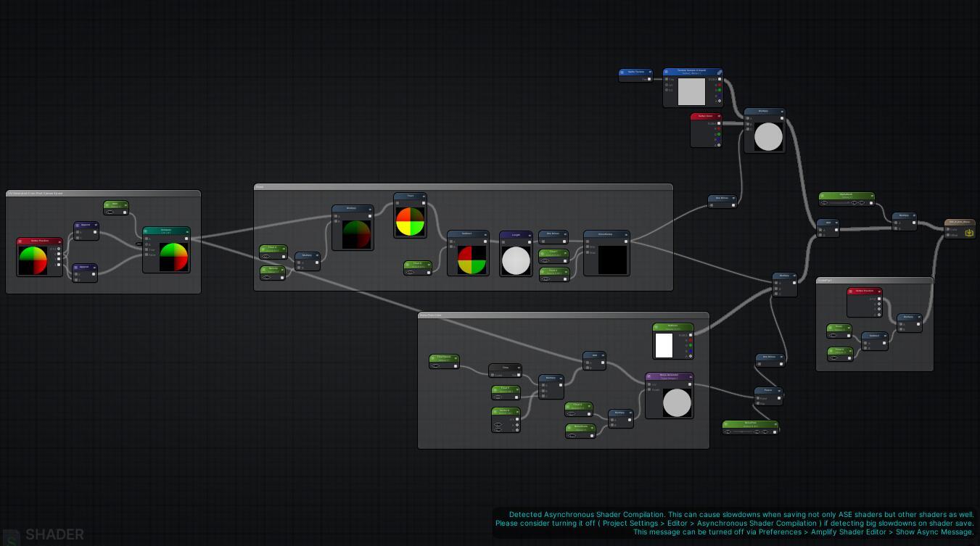This screenshot has height=546, width=980.
Task: Select the Vertex Position node in small right group
Action: click(865, 302)
